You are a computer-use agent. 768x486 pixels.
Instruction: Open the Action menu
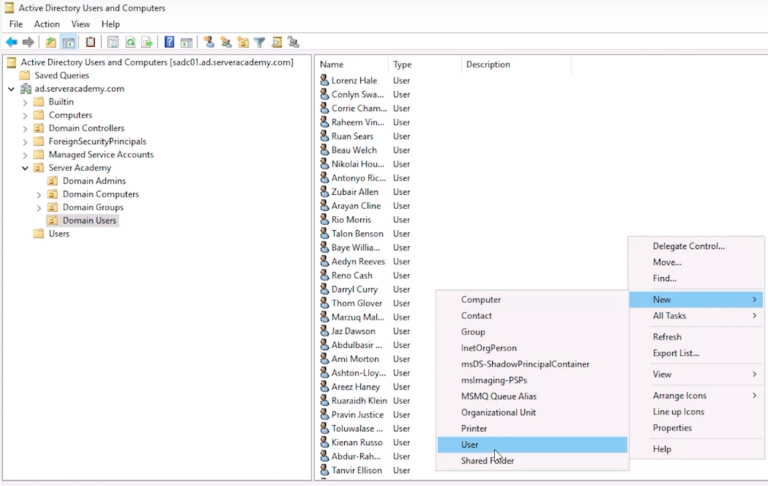(x=47, y=24)
